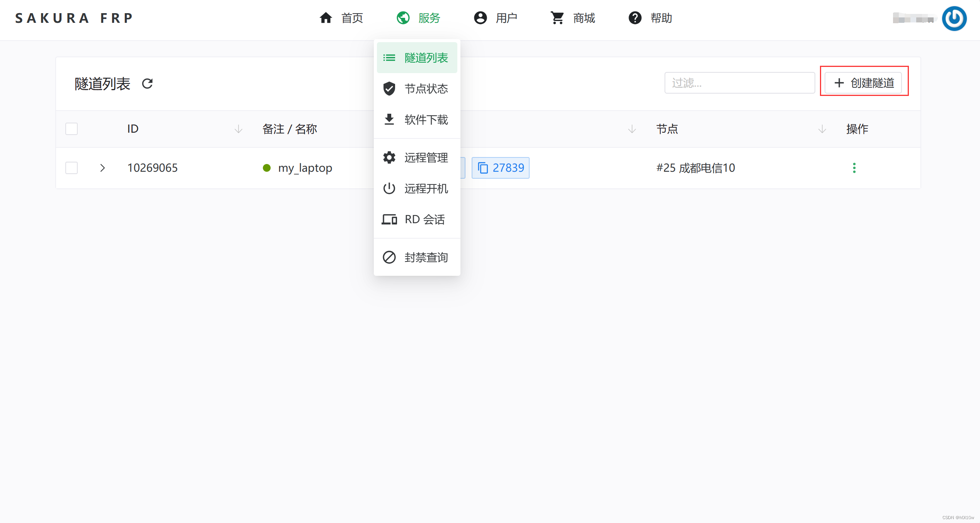Viewport: 980px width, 523px height.
Task: Check the box for tunnel 10269065
Action: 72,168
